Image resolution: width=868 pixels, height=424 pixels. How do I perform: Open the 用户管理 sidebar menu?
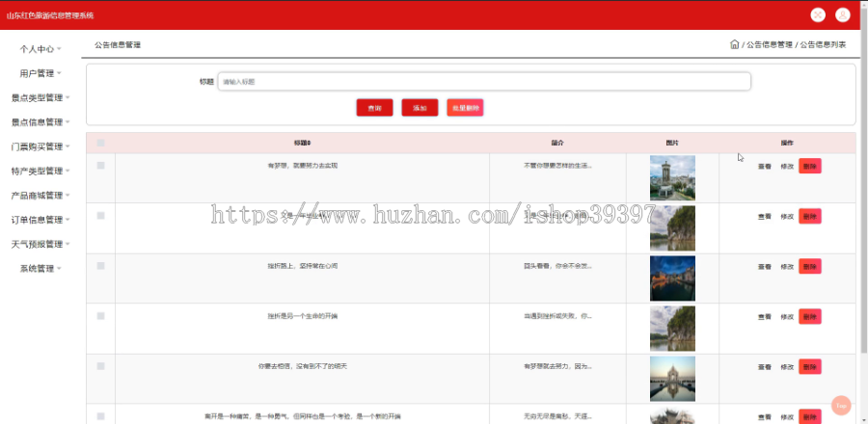pyautogui.click(x=41, y=73)
